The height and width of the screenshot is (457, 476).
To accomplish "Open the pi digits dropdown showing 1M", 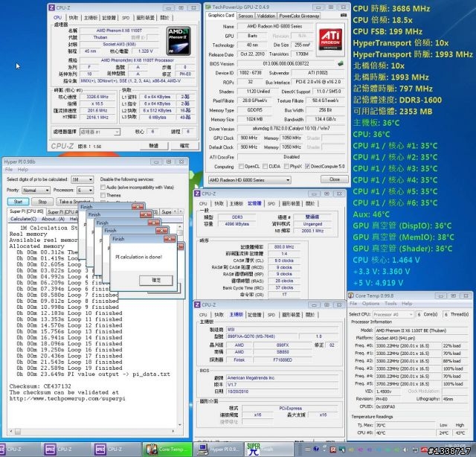I will (82, 179).
